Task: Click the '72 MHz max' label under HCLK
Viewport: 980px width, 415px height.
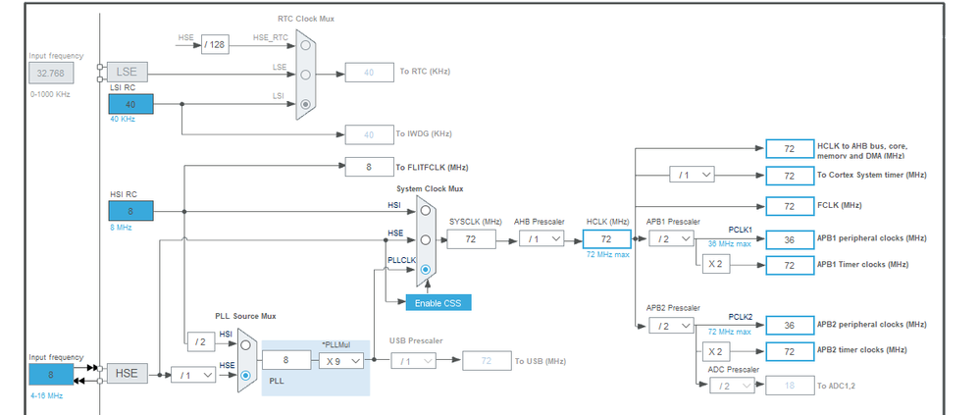Action: (608, 254)
